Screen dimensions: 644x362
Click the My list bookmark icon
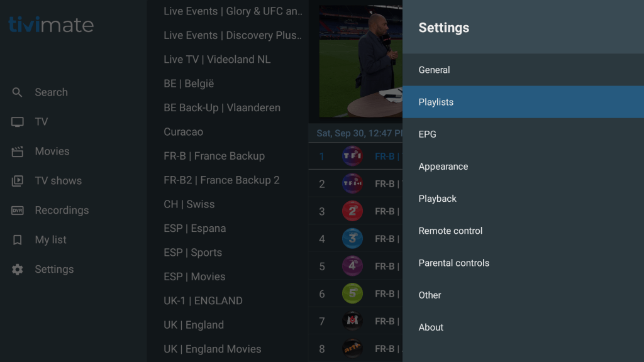point(18,240)
